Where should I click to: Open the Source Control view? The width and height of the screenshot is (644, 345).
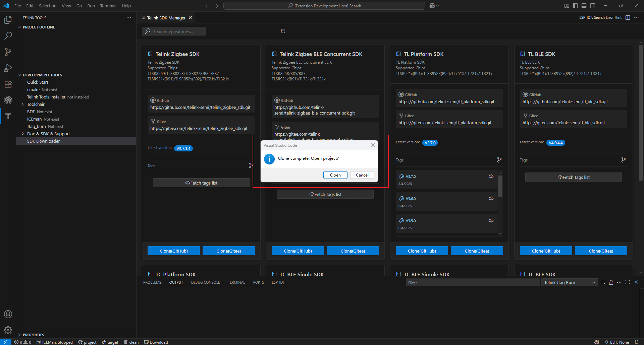[8, 52]
